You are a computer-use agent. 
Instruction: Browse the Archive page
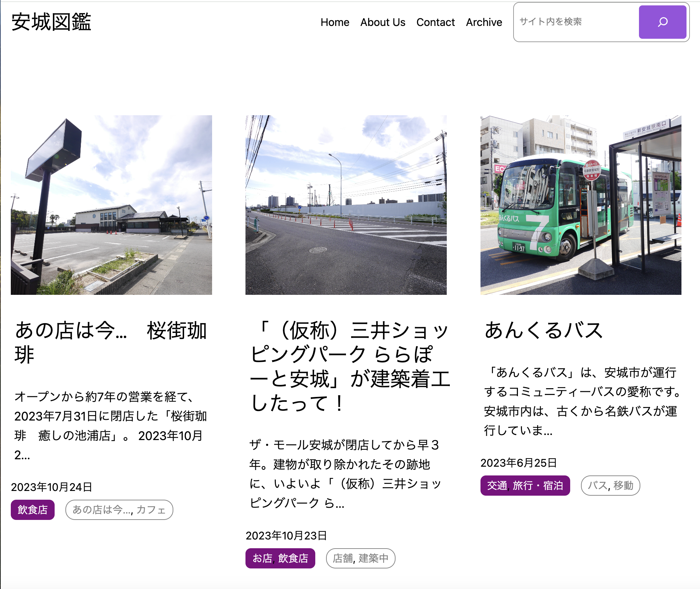pyautogui.click(x=484, y=22)
